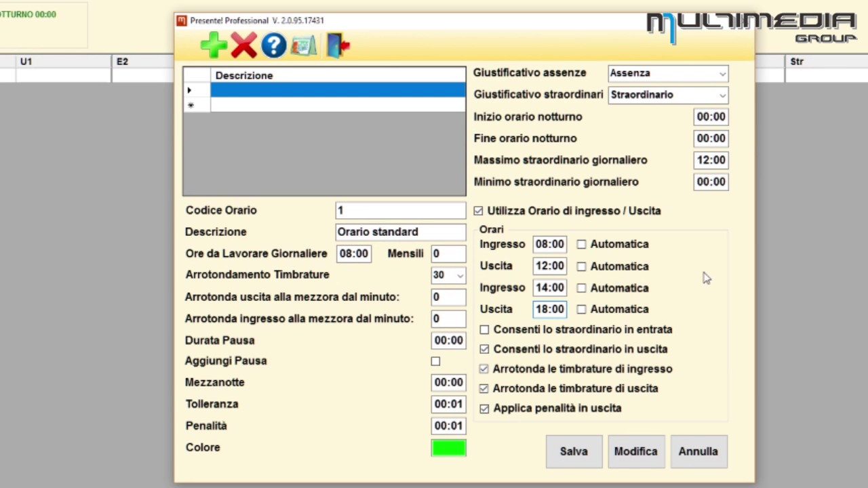Click the green Colore swatch
Screen dimensions: 868x488
[448, 448]
